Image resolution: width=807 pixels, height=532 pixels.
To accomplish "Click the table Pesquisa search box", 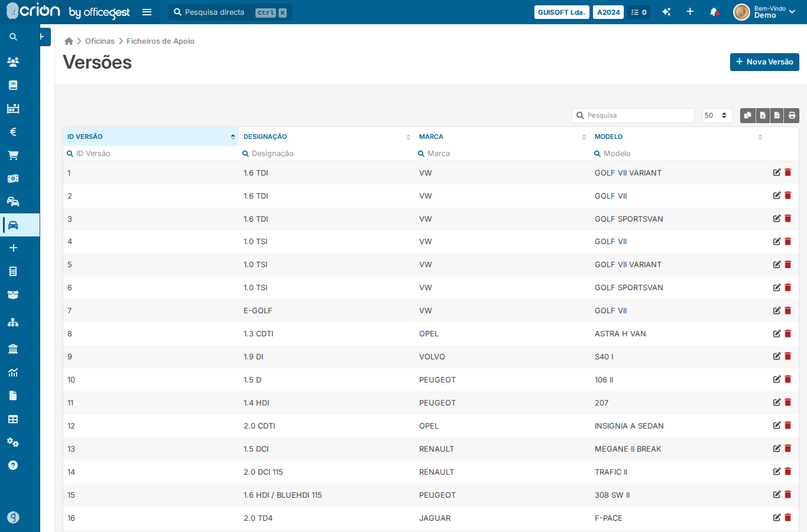I will point(633,115).
